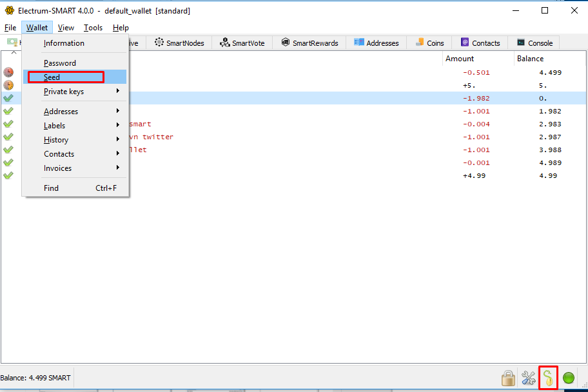Choose Find in the Wallet menu
This screenshot has width=588, height=392.
[x=75, y=188]
